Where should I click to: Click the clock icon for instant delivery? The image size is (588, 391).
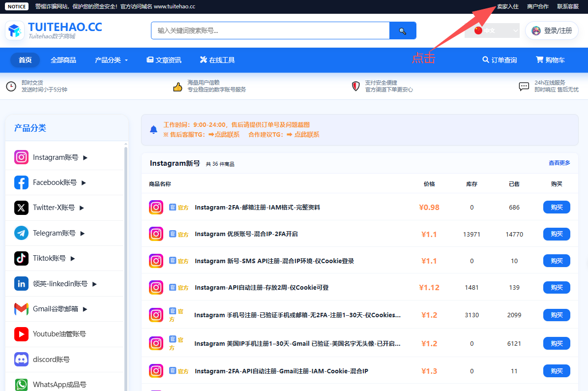[x=11, y=86]
